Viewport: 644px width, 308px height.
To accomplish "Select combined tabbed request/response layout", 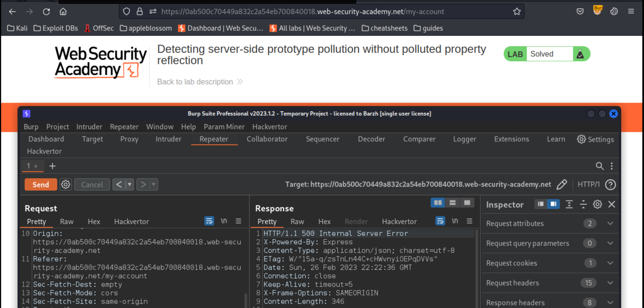I will coord(467,203).
